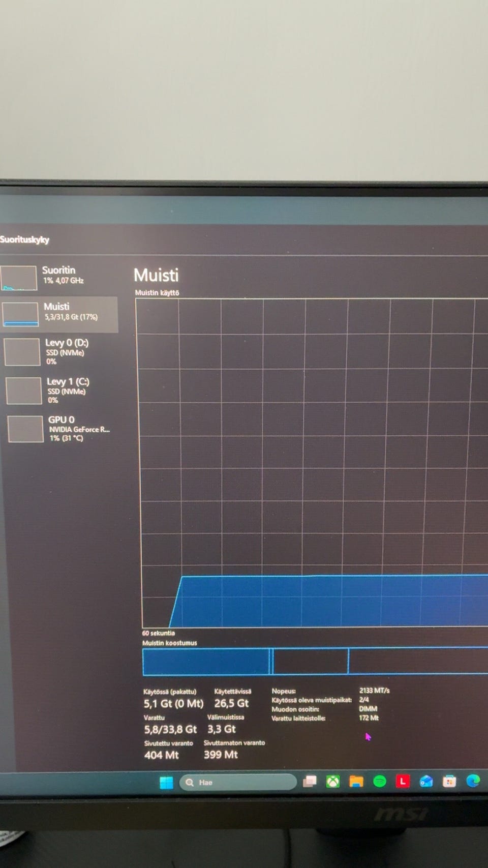Image resolution: width=488 pixels, height=868 pixels.
Task: Open the red L app on taskbar
Action: pos(403,781)
